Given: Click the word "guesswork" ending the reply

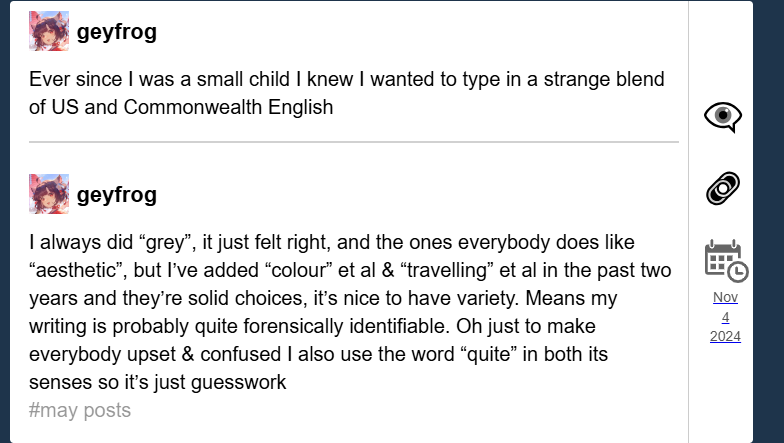Looking at the screenshot, I should coord(241,382).
